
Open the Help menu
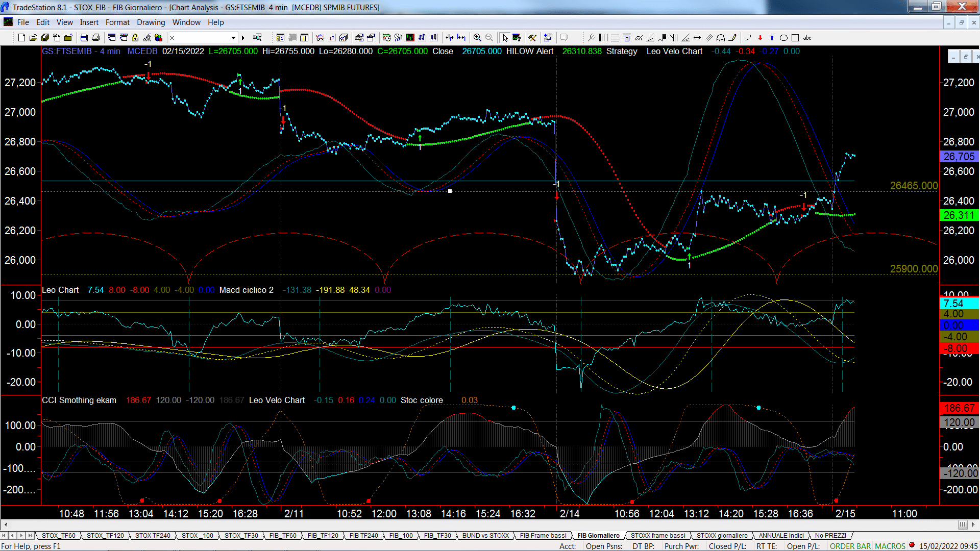(x=215, y=22)
